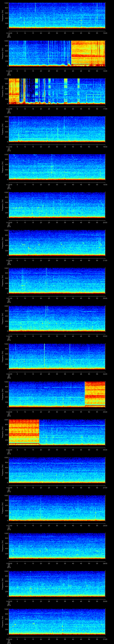Click "Frequency (Hz)" axis label of 9:14:00 spectrogram
Screen dimensions: 114x644
3,16
